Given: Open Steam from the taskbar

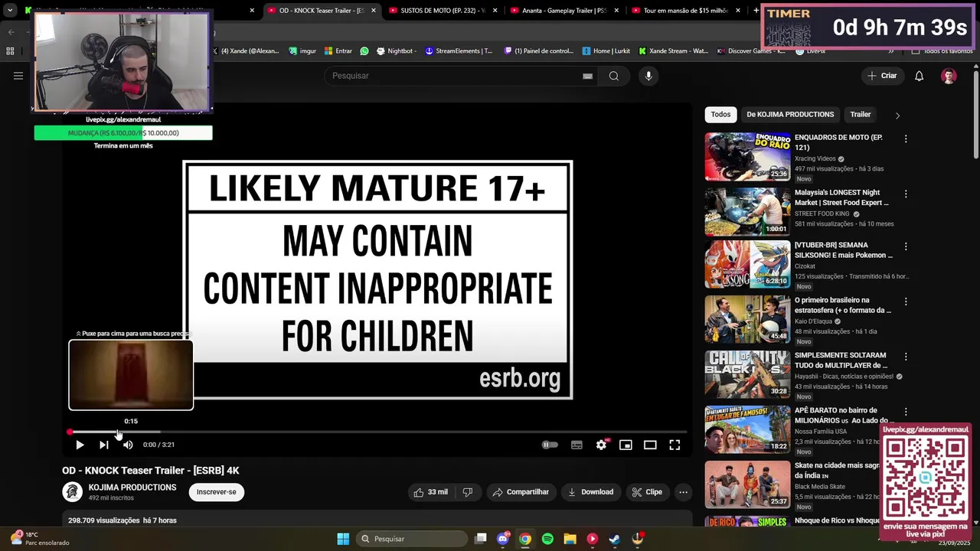Looking at the screenshot, I should (614, 539).
